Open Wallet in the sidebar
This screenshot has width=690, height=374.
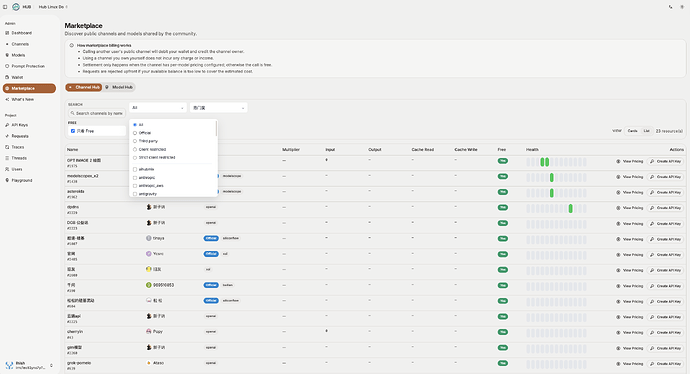coord(17,77)
